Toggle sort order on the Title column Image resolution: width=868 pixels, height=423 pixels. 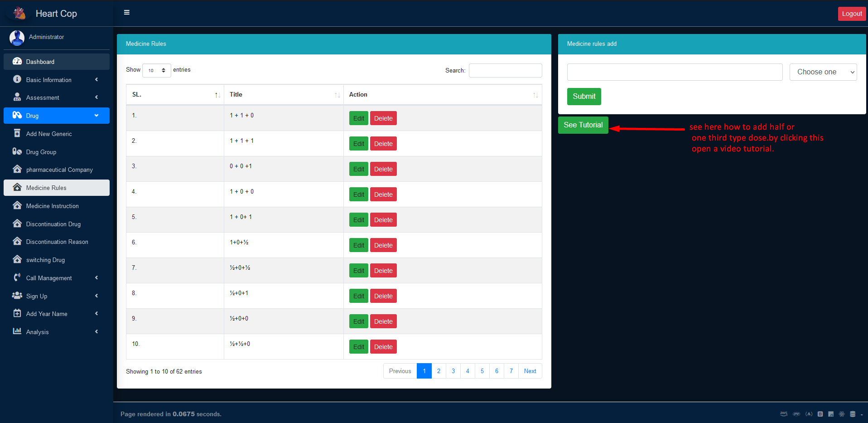pos(337,95)
